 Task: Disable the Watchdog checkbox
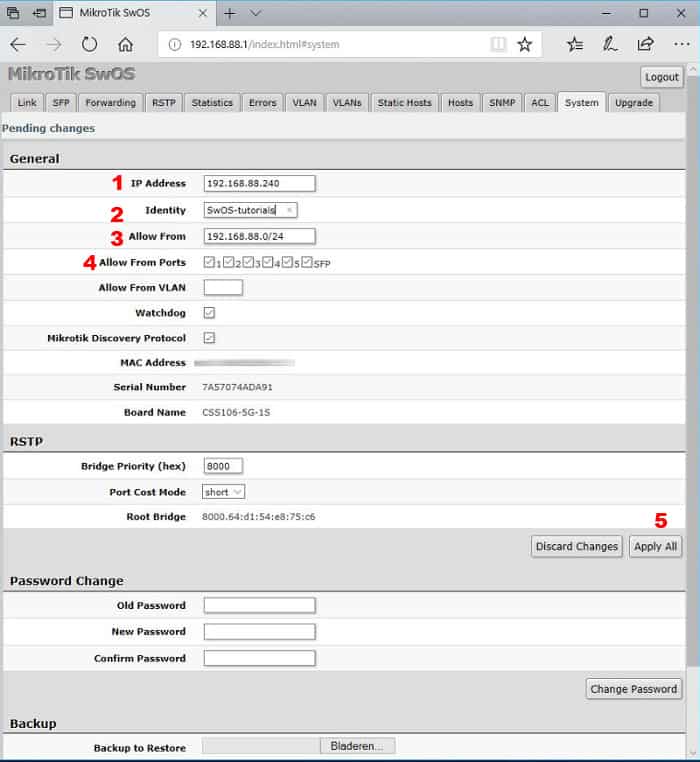pyautogui.click(x=210, y=313)
